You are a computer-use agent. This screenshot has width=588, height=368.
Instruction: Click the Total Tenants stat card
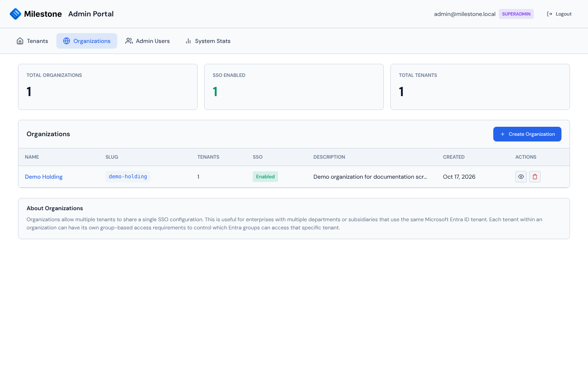(x=480, y=87)
